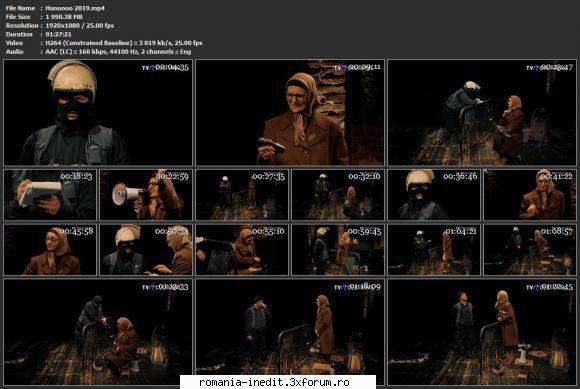Click the 00:04:35 timestamp overlay
Screen dimensions: 580x389
pos(172,67)
